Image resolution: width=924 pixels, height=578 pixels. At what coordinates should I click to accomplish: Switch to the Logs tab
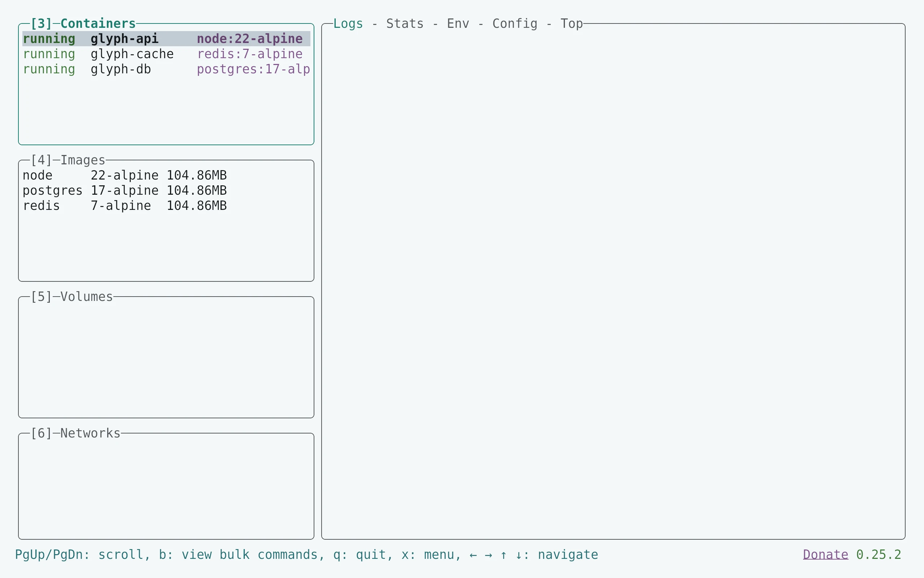(348, 24)
